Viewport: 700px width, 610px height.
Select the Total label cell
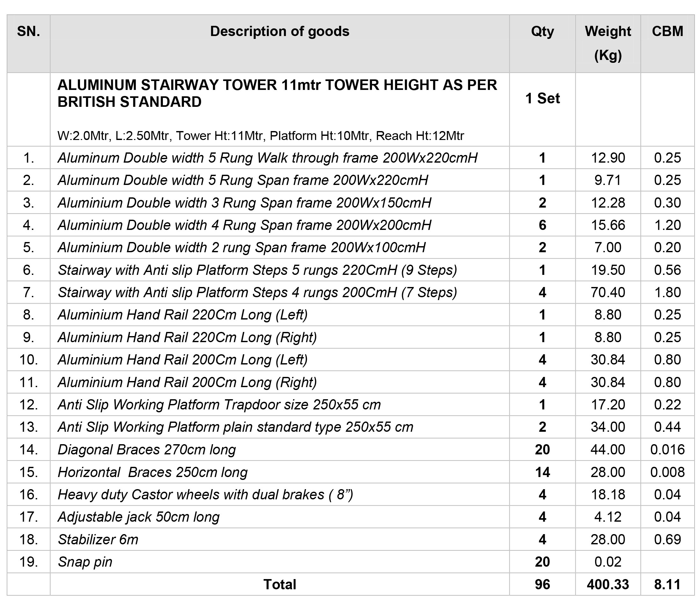click(x=280, y=584)
